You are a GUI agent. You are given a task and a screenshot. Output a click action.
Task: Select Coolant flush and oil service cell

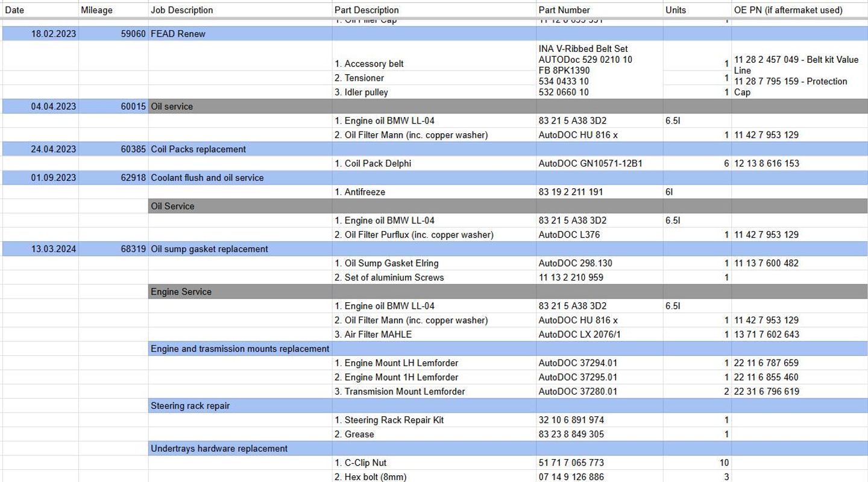click(207, 178)
